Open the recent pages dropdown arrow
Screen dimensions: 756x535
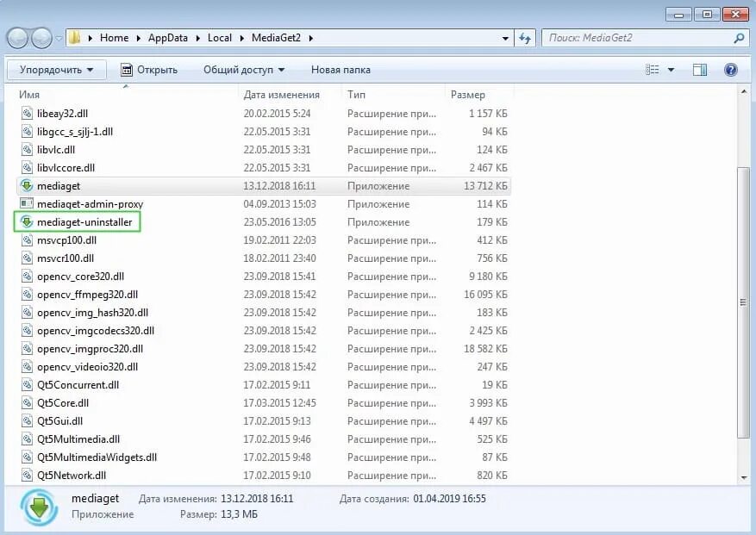pos(59,38)
